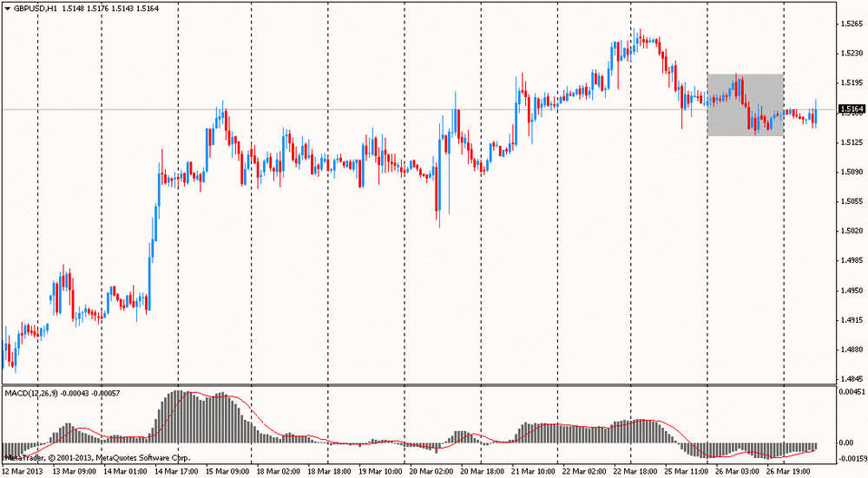The height and width of the screenshot is (478, 868).
Task: Click the 1.4915 price scale label
Action: (x=852, y=320)
